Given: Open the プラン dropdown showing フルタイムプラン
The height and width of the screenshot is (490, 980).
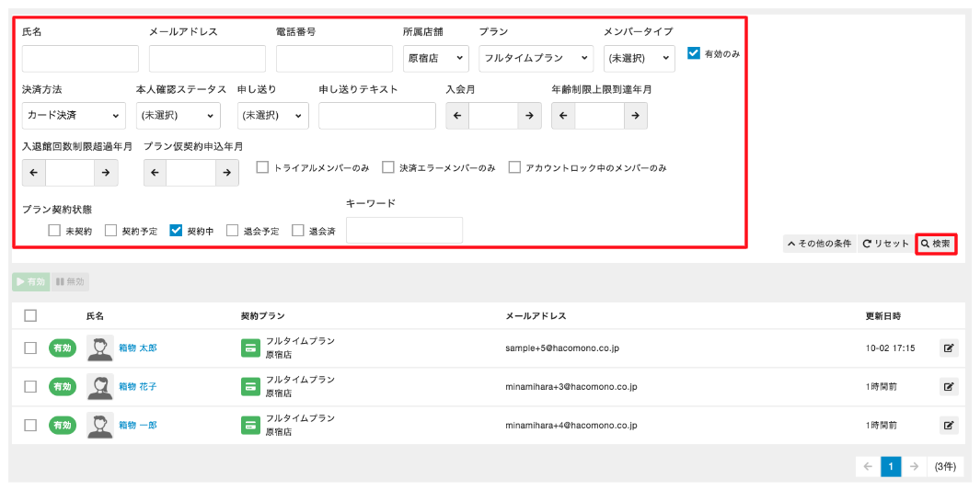Looking at the screenshot, I should 536,59.
